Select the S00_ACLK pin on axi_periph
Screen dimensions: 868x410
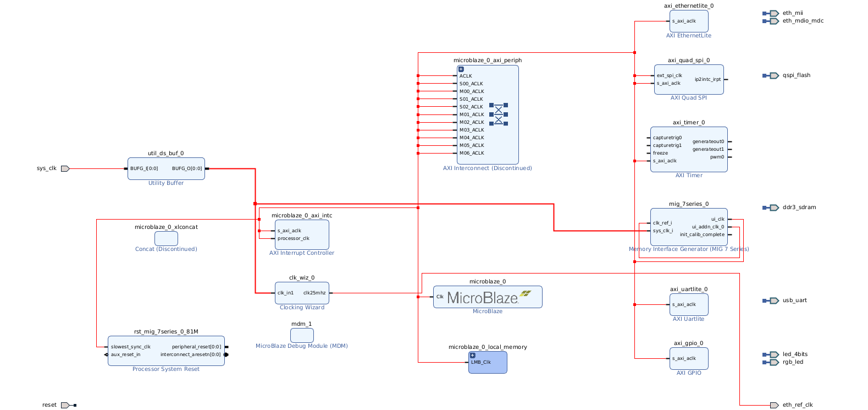tap(472, 84)
